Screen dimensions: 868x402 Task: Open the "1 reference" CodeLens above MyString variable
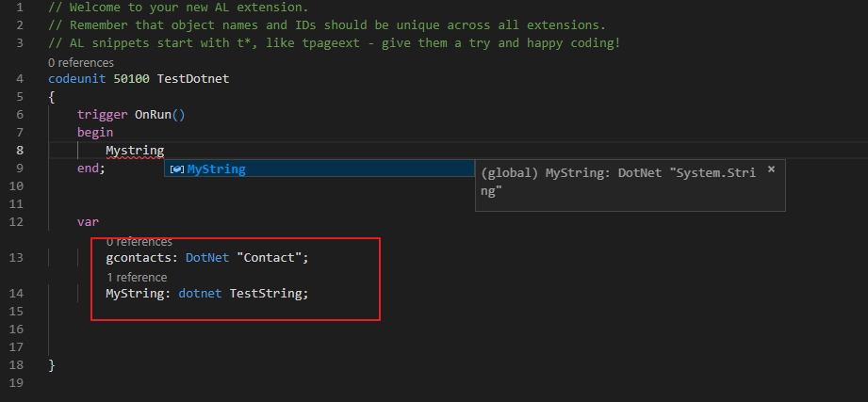[x=137, y=277]
